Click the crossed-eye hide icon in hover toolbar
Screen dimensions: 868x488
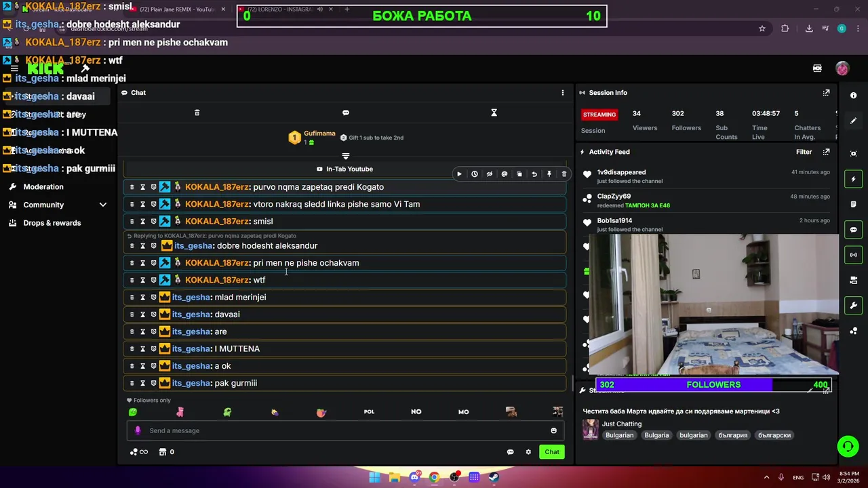(x=490, y=174)
